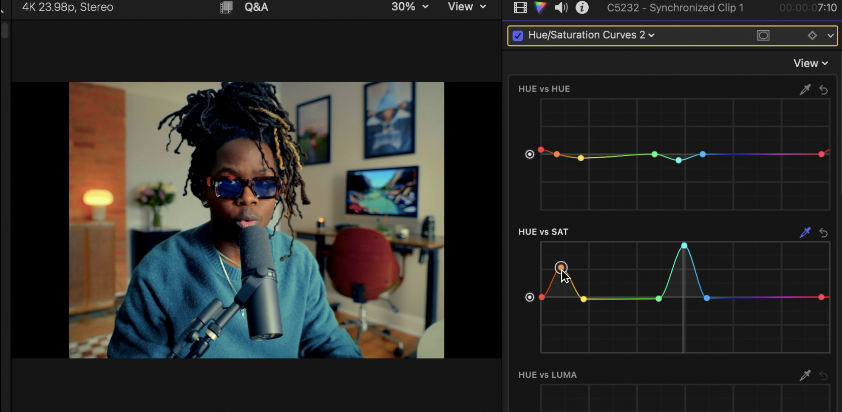This screenshot has height=412, width=842.
Task: Click the HUE vs SAT curve origin handle
Action: [529, 297]
